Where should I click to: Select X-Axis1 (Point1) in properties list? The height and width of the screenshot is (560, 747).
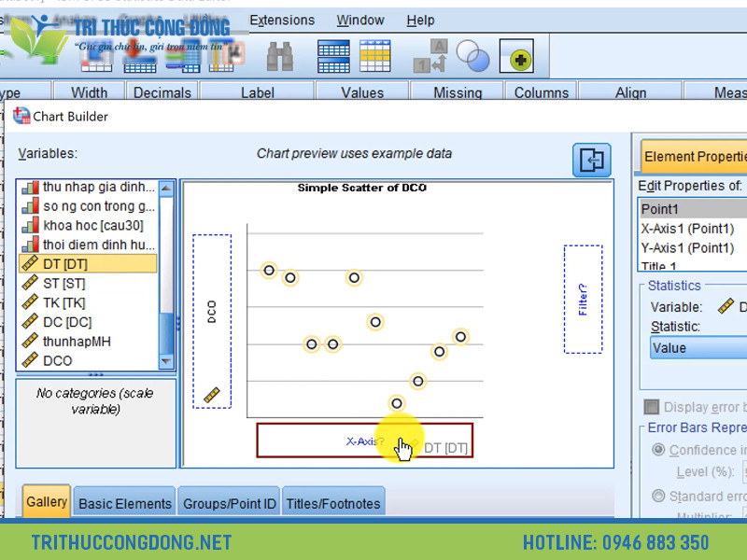(693, 229)
